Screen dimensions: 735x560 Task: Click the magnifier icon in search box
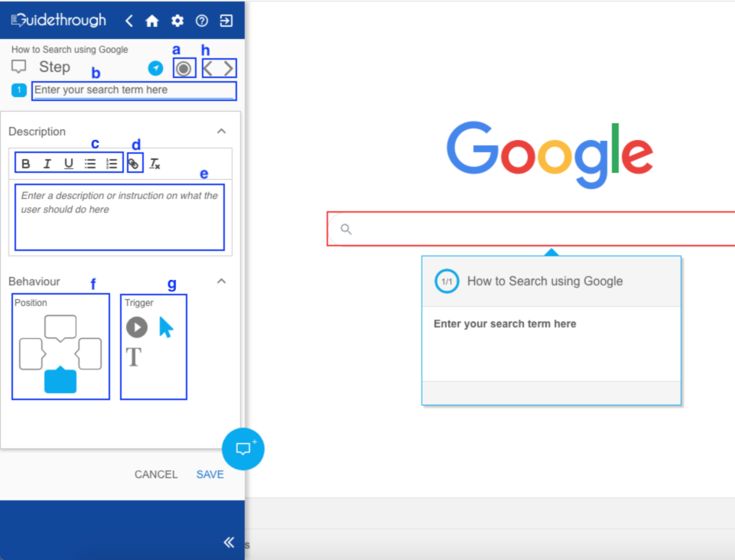[x=346, y=229]
